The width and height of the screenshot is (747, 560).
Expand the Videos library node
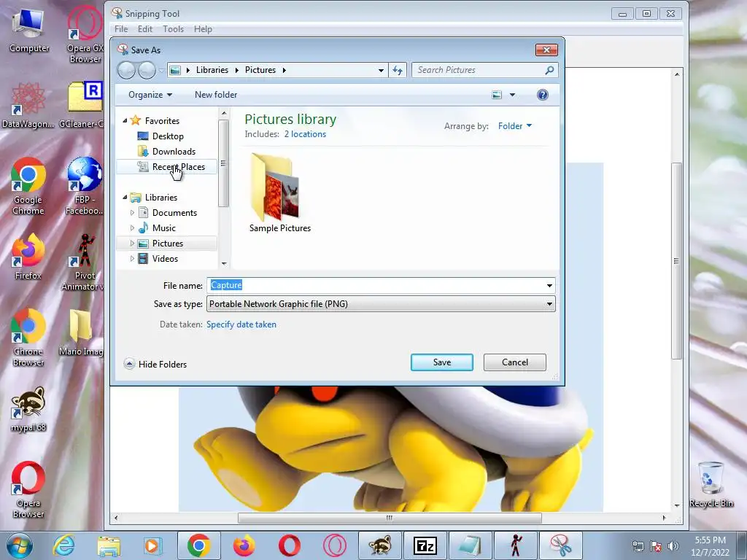[x=132, y=259]
